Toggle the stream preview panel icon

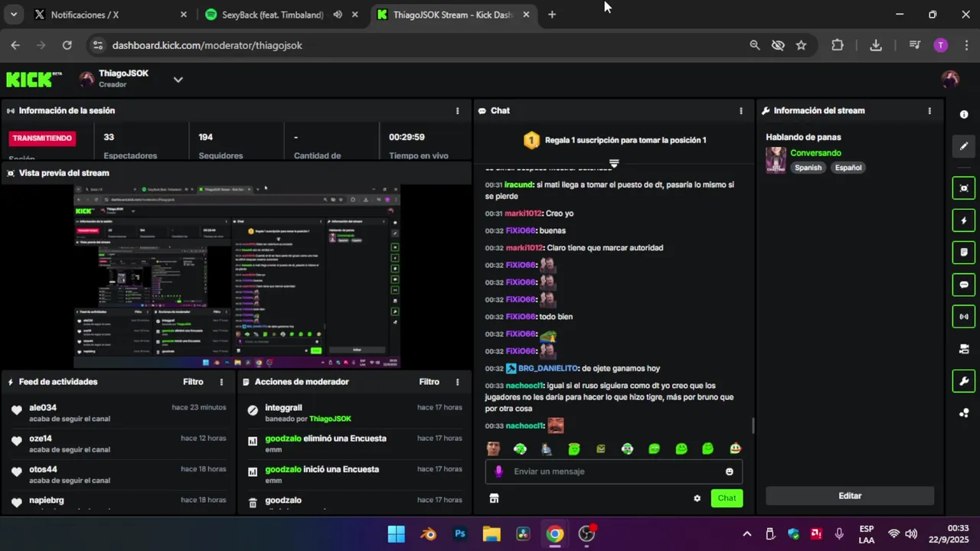(964, 188)
